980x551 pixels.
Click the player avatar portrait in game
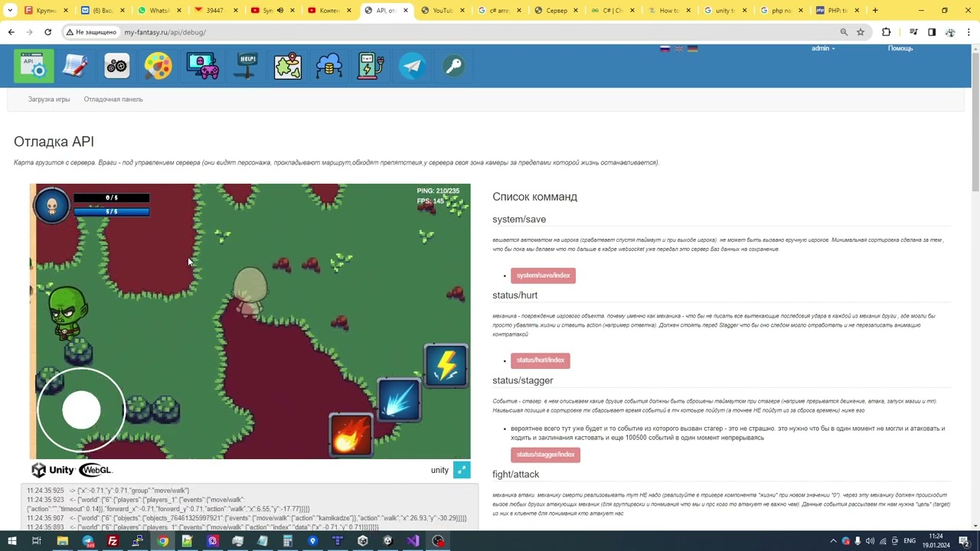pos(52,205)
